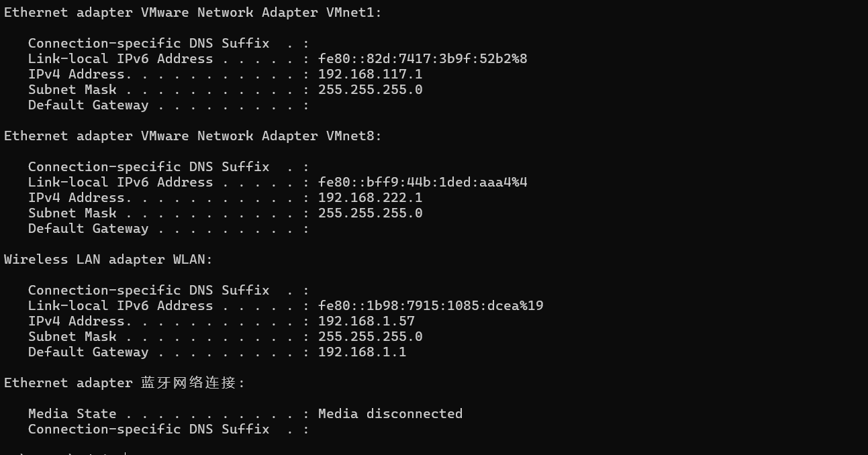The image size is (868, 455).
Task: Click the VMnet8 Default Gateway label
Action: click(x=88, y=228)
